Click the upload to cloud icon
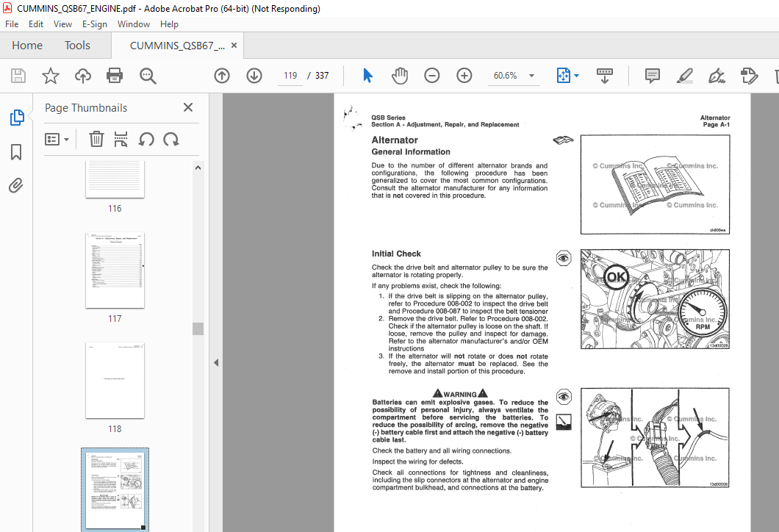The height and width of the screenshot is (532, 779). 83,76
